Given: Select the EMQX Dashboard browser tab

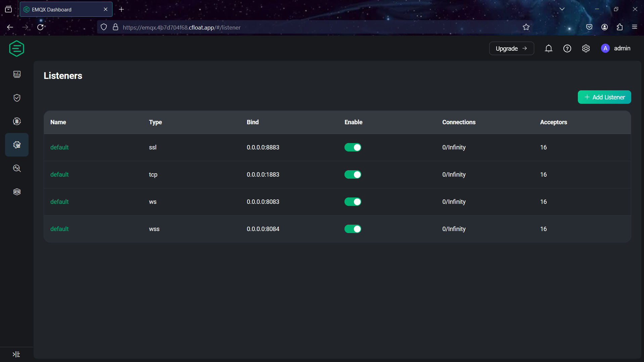Looking at the screenshot, I should tap(66, 9).
